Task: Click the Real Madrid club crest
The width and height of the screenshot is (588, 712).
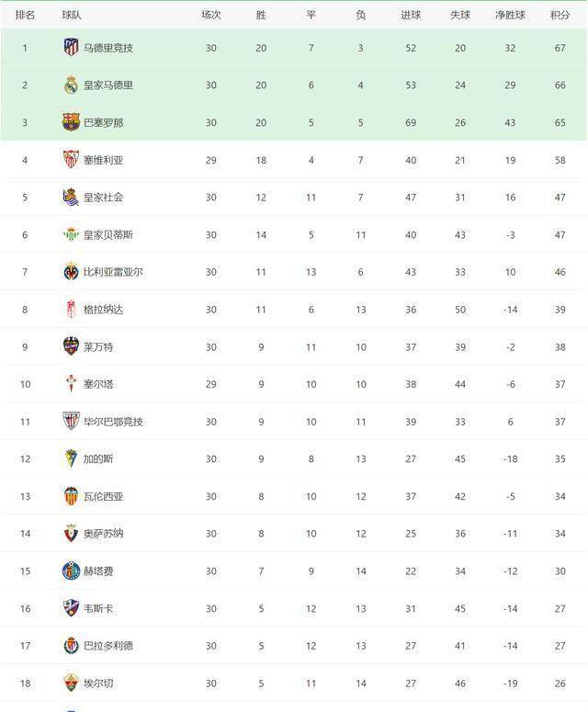Action: point(71,85)
